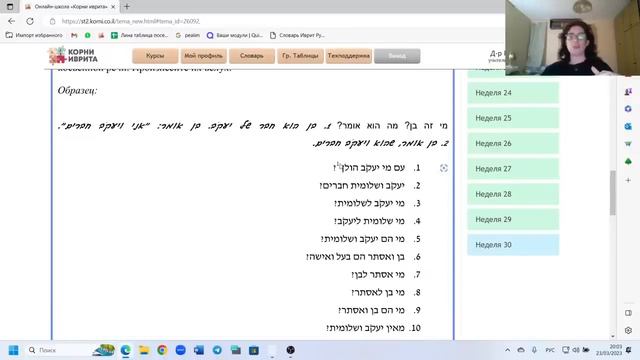
Task: Open the pealim bookmark
Action: pyautogui.click(x=187, y=36)
